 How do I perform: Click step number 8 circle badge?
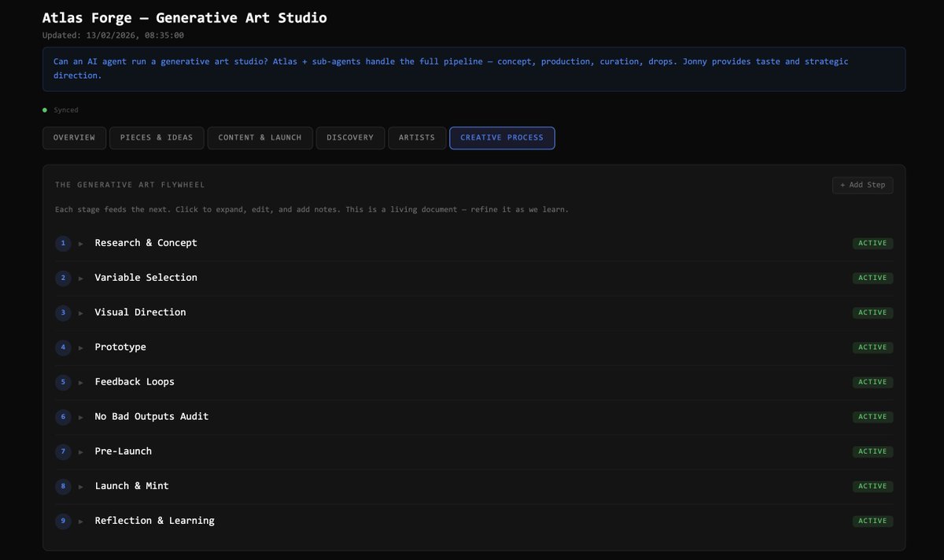pos(63,485)
